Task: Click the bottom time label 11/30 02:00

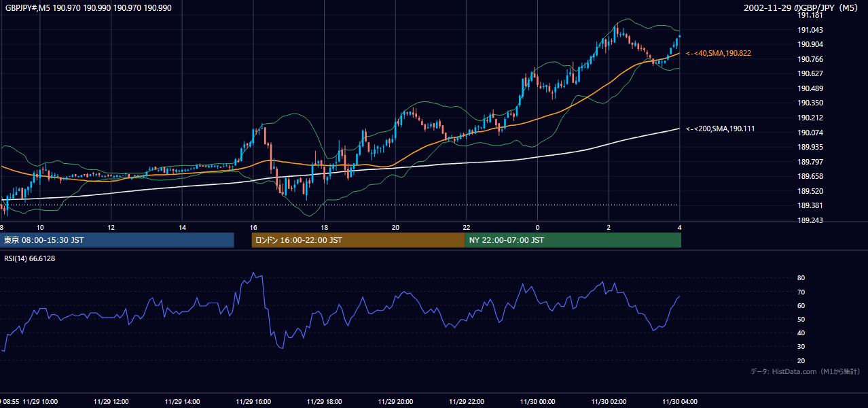Action: [x=609, y=401]
